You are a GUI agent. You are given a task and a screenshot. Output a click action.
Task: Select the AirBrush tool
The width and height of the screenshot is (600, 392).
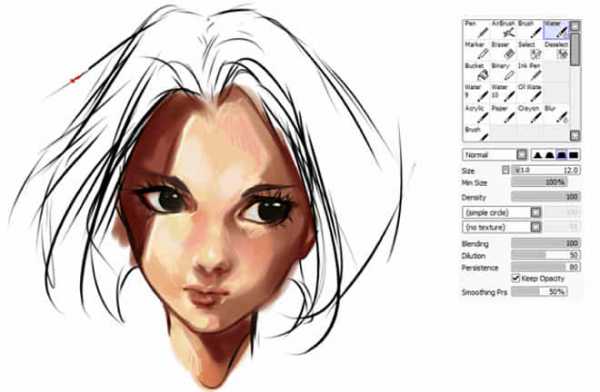(x=503, y=29)
